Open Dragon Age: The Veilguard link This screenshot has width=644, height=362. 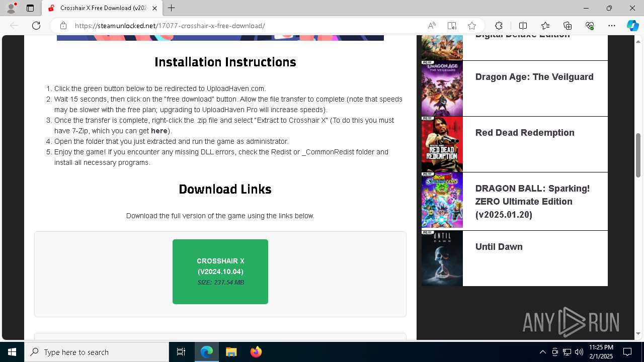pos(534,77)
